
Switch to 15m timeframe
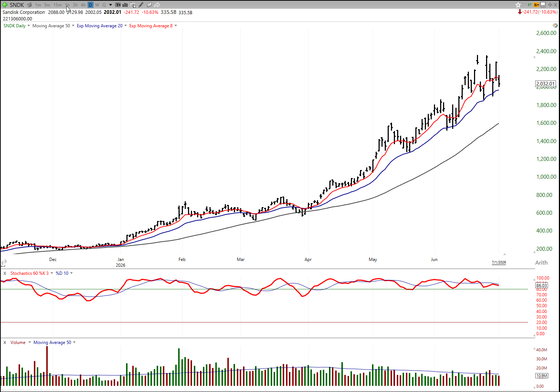coord(58,5)
